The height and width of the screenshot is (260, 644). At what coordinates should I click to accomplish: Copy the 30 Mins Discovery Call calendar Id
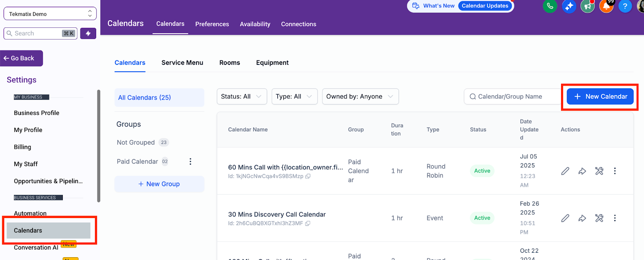pos(308,223)
